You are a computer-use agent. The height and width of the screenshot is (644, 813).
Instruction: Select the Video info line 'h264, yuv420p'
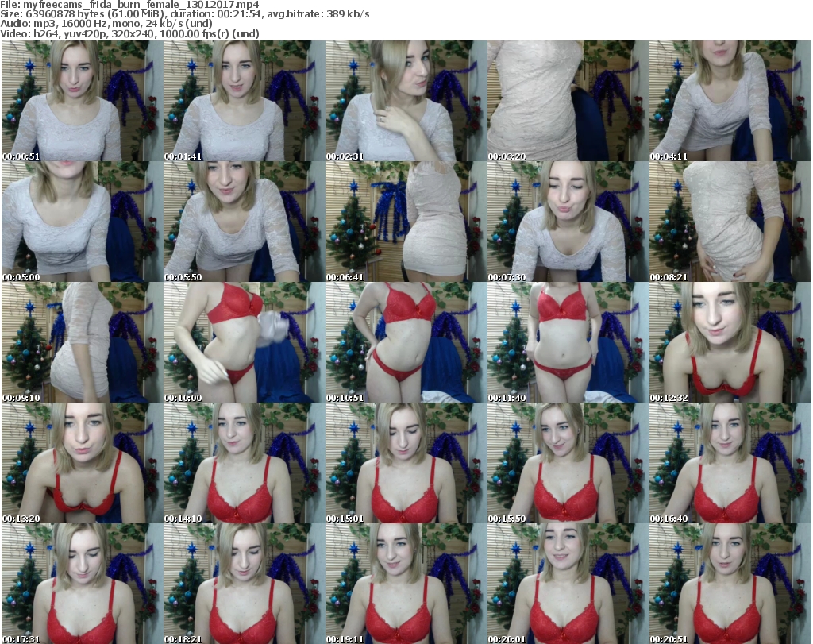129,33
